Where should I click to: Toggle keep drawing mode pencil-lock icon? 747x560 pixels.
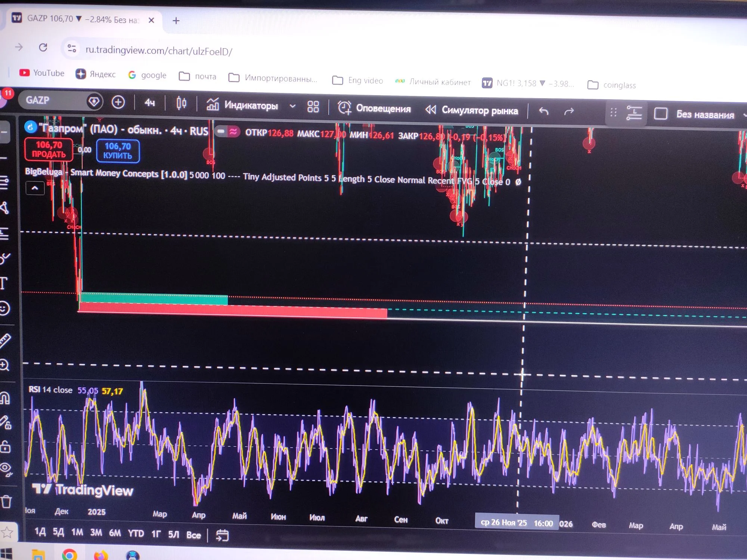pyautogui.click(x=5, y=422)
